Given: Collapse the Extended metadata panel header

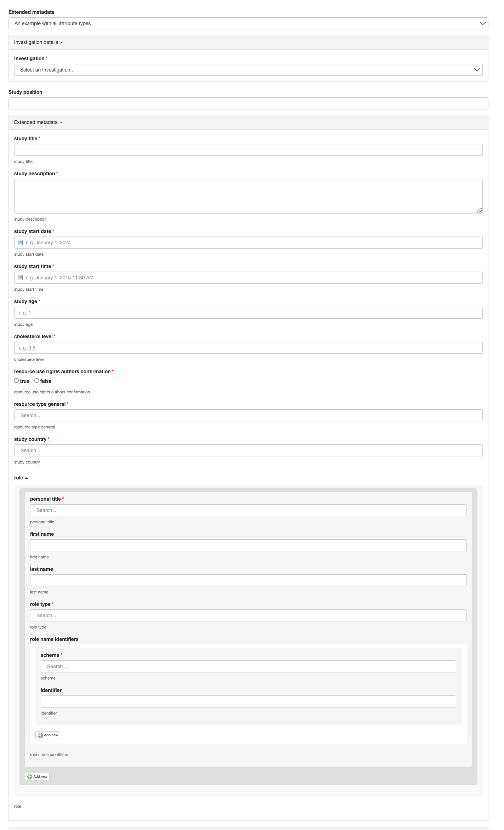Looking at the screenshot, I should [x=38, y=122].
